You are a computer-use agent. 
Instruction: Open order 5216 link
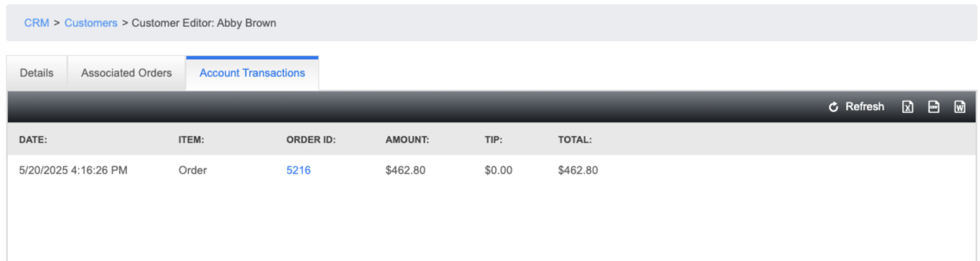(x=298, y=170)
